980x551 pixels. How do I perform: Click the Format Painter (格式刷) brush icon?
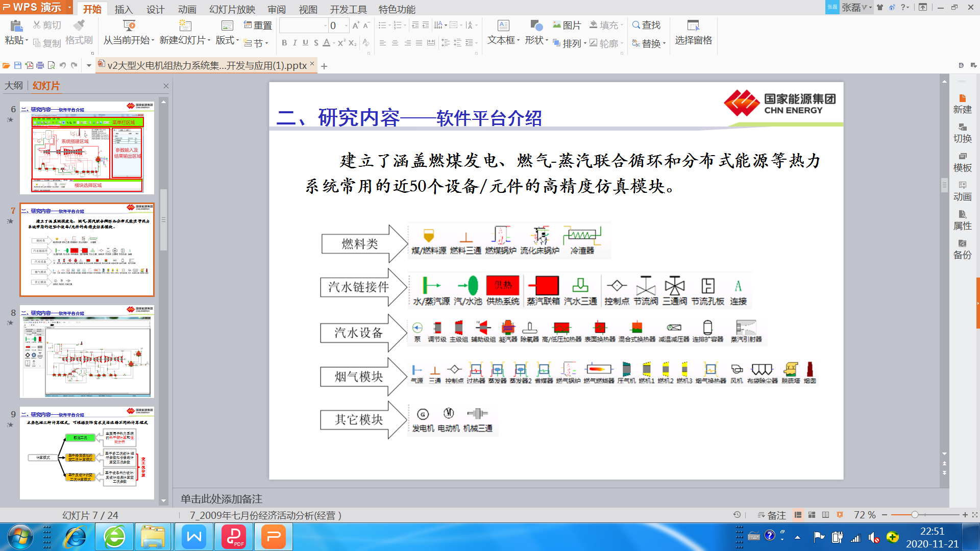pos(79,25)
